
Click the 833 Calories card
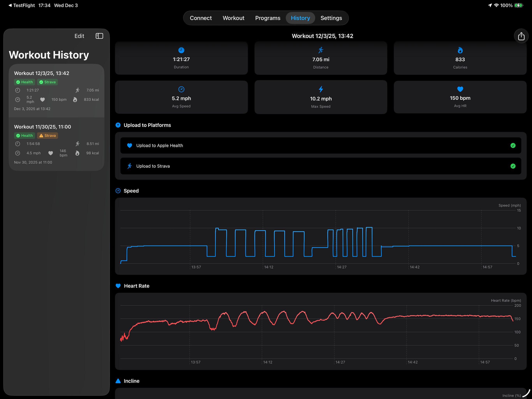point(460,58)
